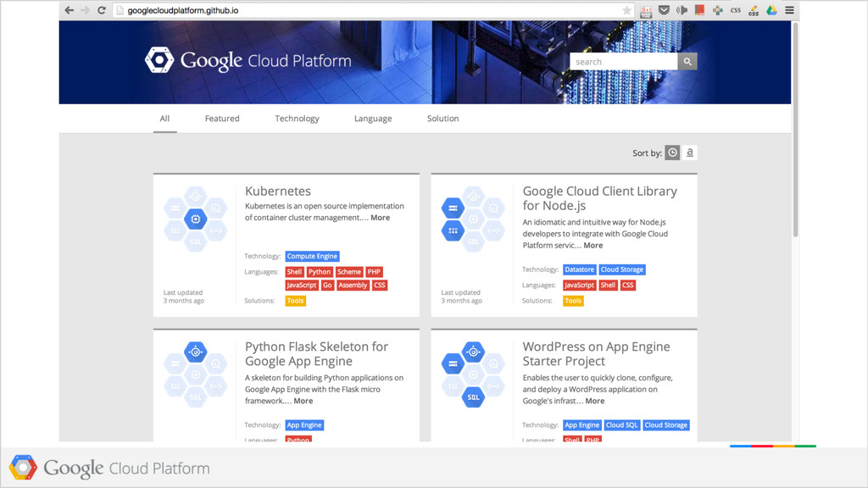Click Cloud Storage tag on WordPress card
The width and height of the screenshot is (868, 488).
[x=666, y=425]
